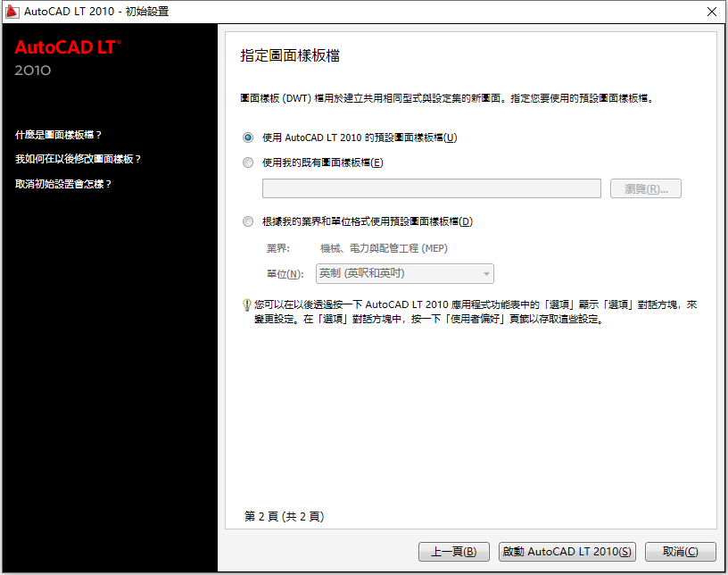This screenshot has width=728, height=575.
Task: Click the 單位(N): label
Action: [x=285, y=274]
